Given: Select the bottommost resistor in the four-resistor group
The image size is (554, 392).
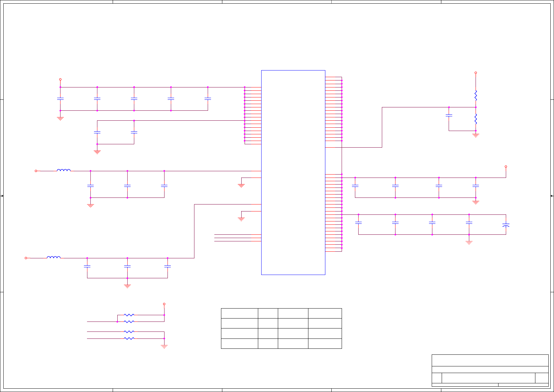Looking at the screenshot, I should coord(129,338).
